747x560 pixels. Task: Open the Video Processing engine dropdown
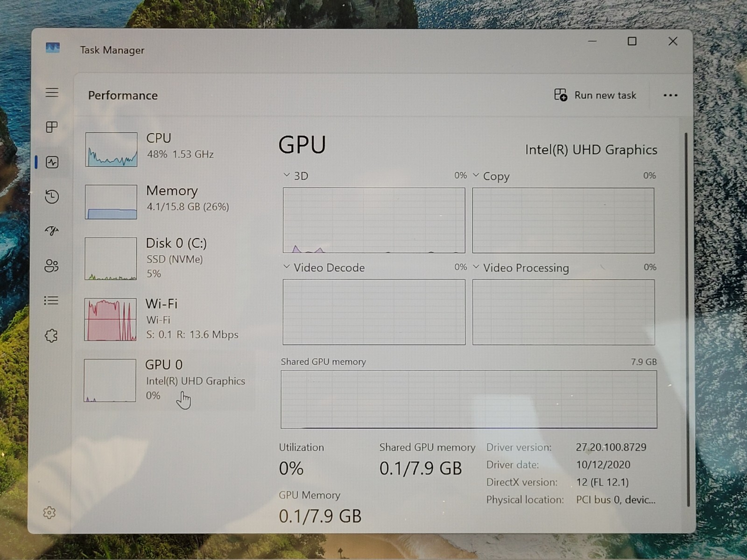pyautogui.click(x=476, y=266)
